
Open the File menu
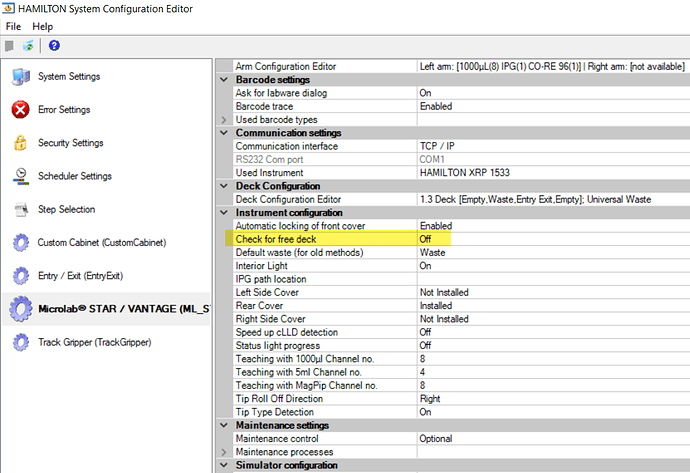pos(13,26)
